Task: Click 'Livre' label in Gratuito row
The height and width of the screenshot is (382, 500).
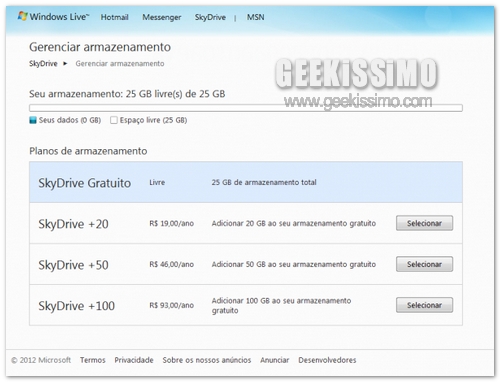Action: click(157, 182)
